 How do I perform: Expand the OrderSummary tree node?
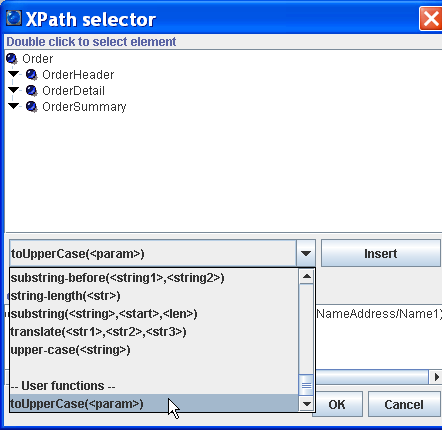point(14,106)
